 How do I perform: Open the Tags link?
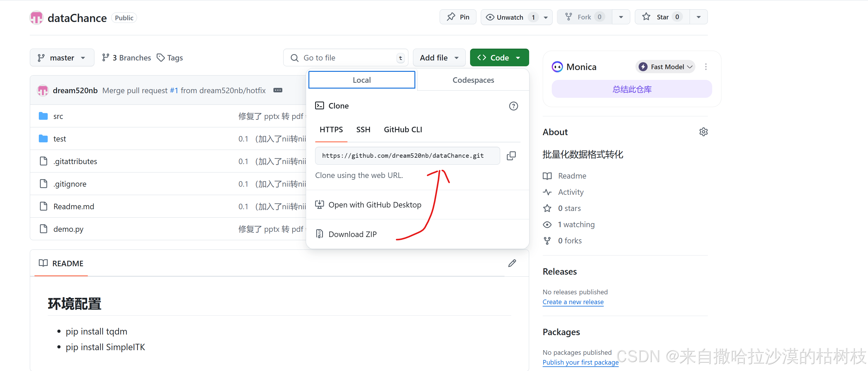pyautogui.click(x=170, y=58)
